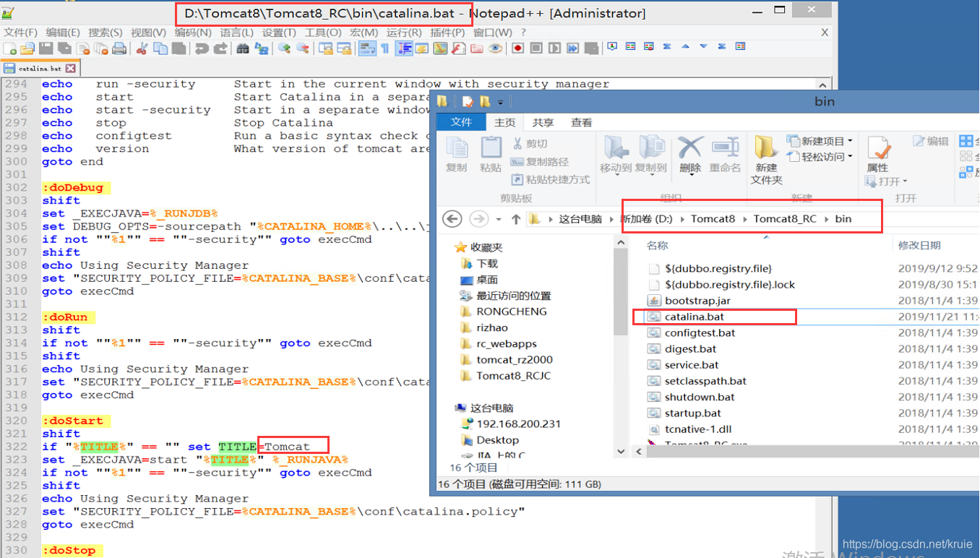Toggle word wrap in Notepad++ toolbar

click(x=367, y=48)
